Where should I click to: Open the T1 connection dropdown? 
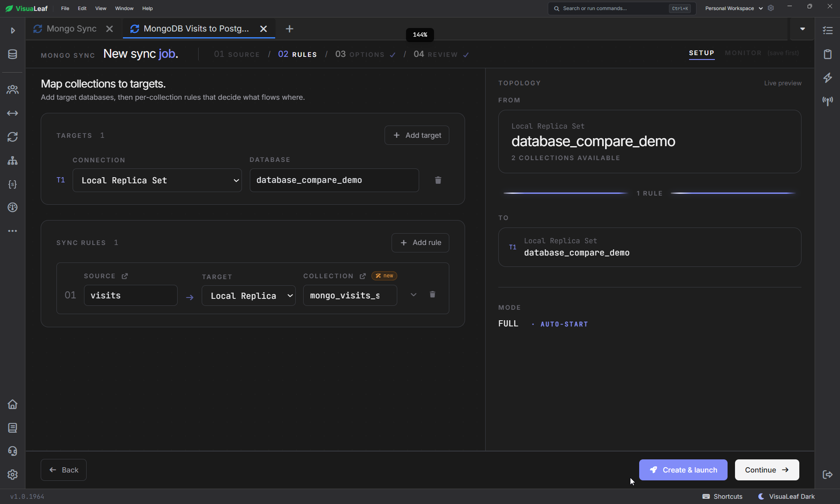tap(157, 180)
